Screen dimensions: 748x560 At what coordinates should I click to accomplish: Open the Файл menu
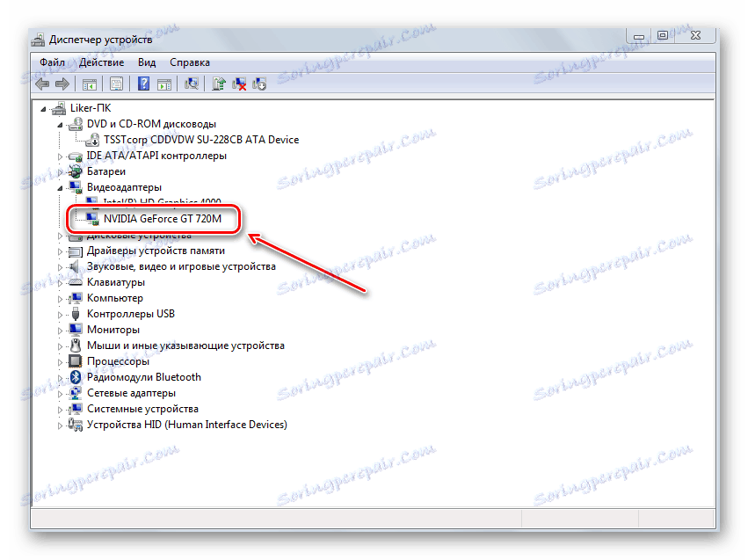pos(53,62)
